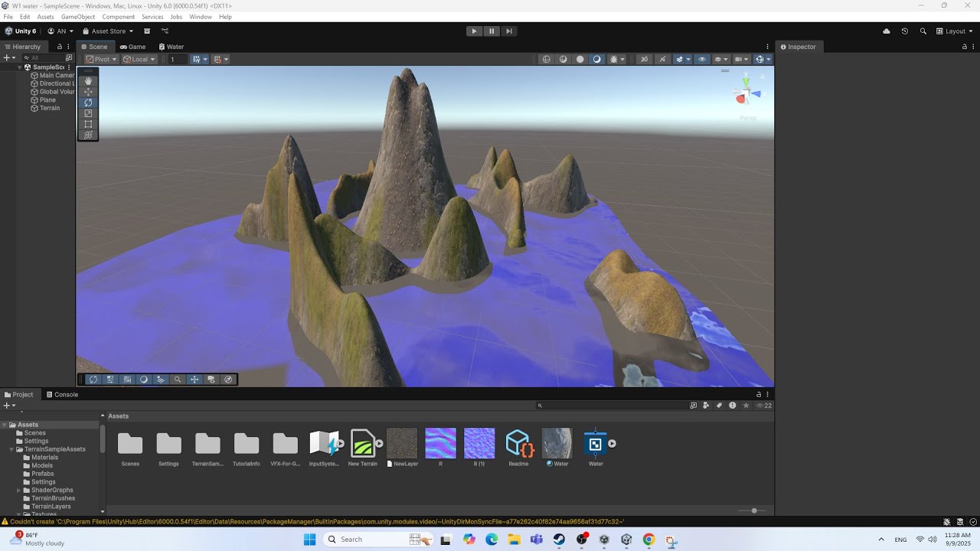
Task: Open the Window menu
Action: point(201,17)
